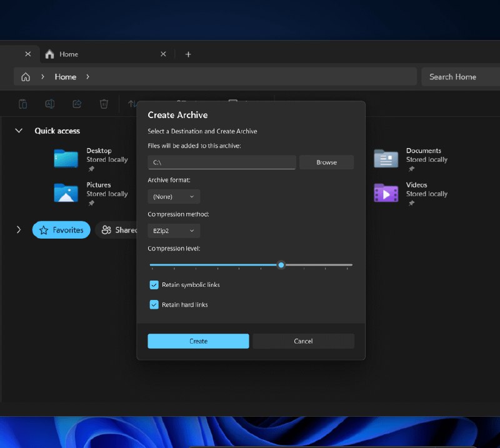Viewport: 500px width, 448px height.
Task: Close the leftmost partially visible tab
Action: pyautogui.click(x=28, y=54)
